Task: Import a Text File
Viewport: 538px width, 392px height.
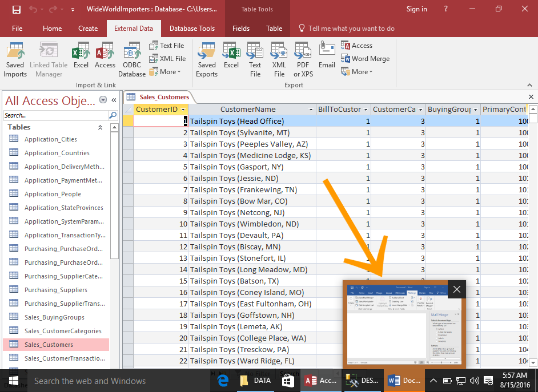Action: [x=167, y=46]
